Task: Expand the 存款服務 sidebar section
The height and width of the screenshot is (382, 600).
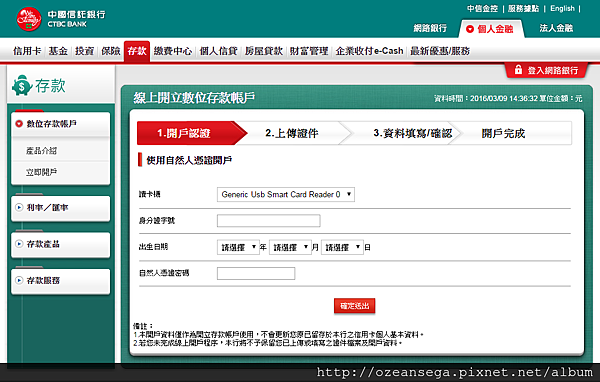Action: click(x=60, y=281)
